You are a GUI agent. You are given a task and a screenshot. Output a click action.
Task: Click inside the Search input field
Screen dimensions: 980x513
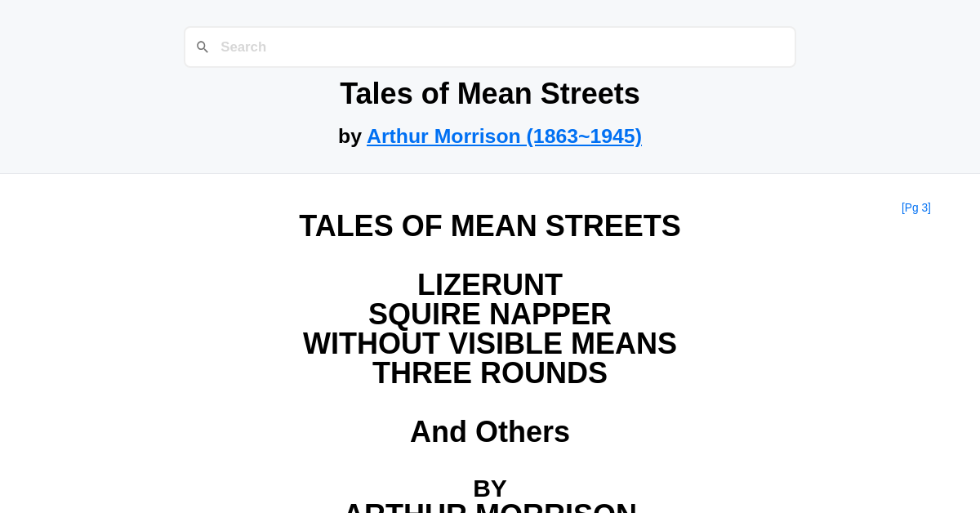490,47
